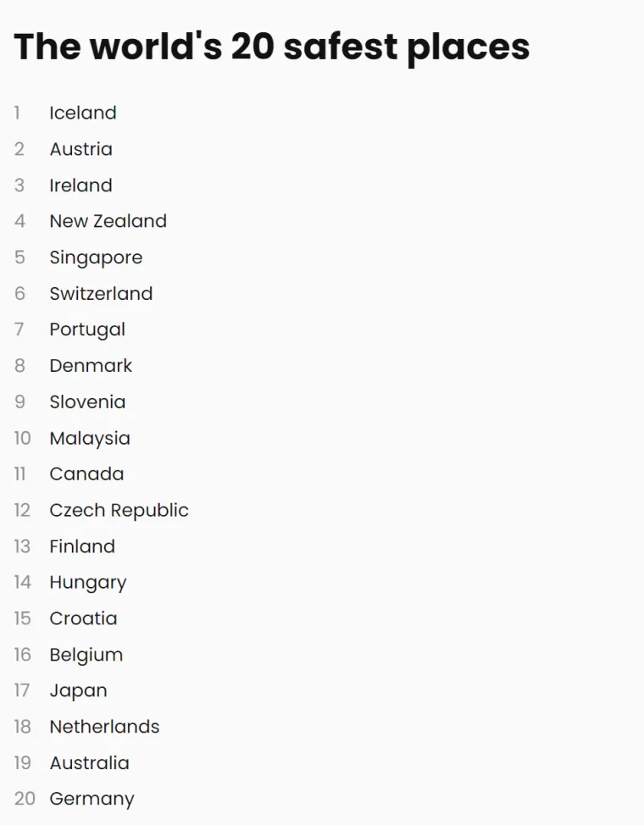Click Malaysia in the list
Viewport: 644px width, 825px height.
coord(90,438)
